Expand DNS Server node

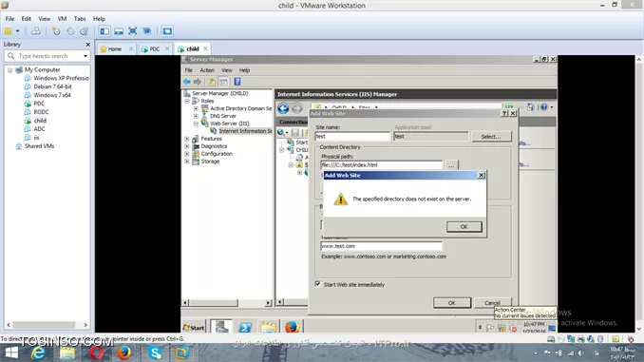click(x=196, y=116)
